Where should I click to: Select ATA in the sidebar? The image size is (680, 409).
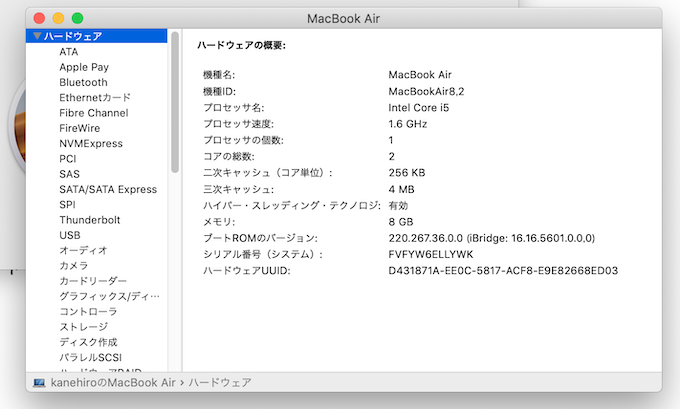tap(69, 52)
